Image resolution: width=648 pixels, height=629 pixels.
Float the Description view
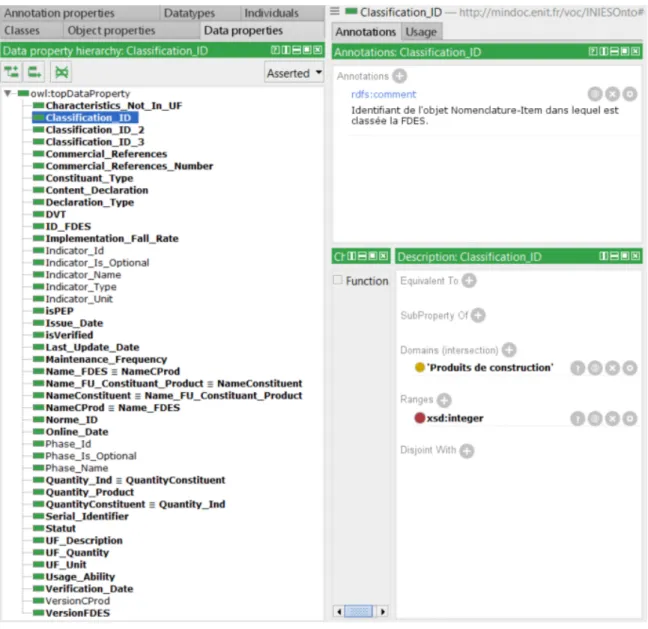[x=625, y=256]
